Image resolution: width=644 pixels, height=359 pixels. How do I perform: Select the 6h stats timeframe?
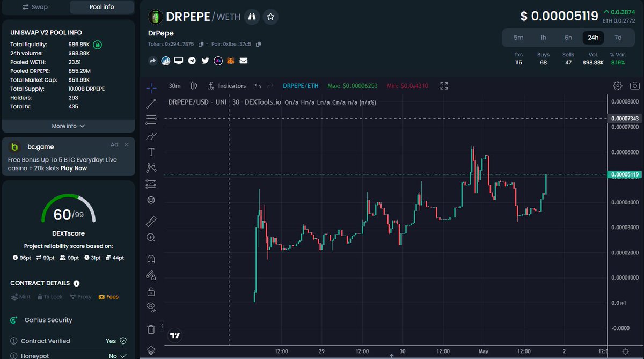pyautogui.click(x=568, y=38)
